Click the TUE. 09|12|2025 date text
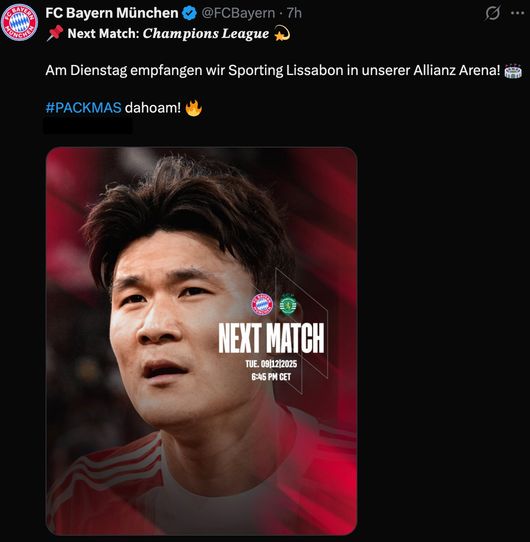Screen dimensions: 530x542 click(x=271, y=364)
